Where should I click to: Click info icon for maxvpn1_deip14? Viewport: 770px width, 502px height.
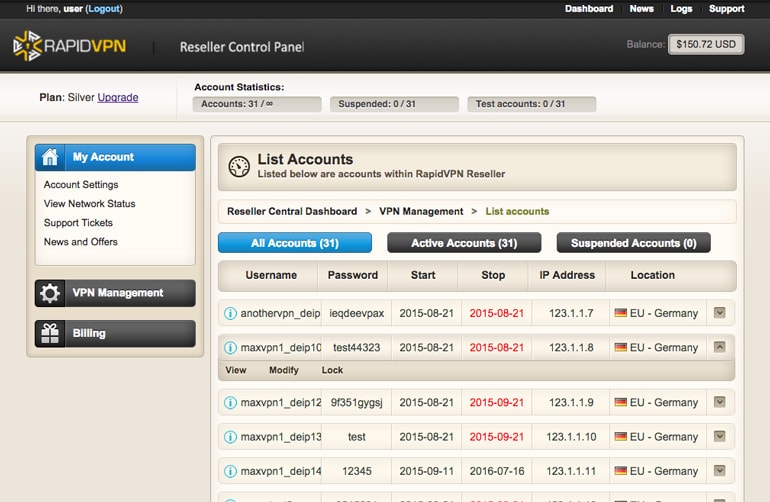pyautogui.click(x=230, y=472)
